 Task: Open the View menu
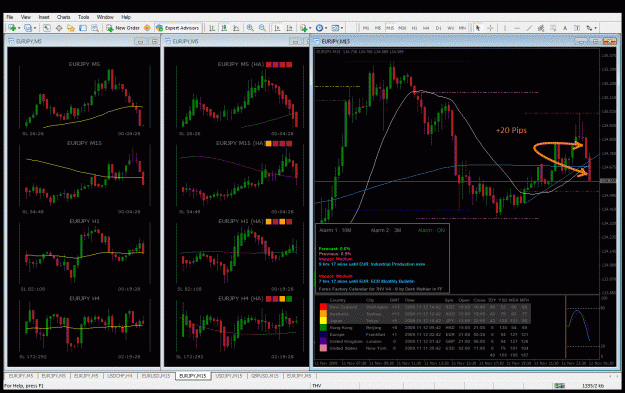pyautogui.click(x=26, y=17)
